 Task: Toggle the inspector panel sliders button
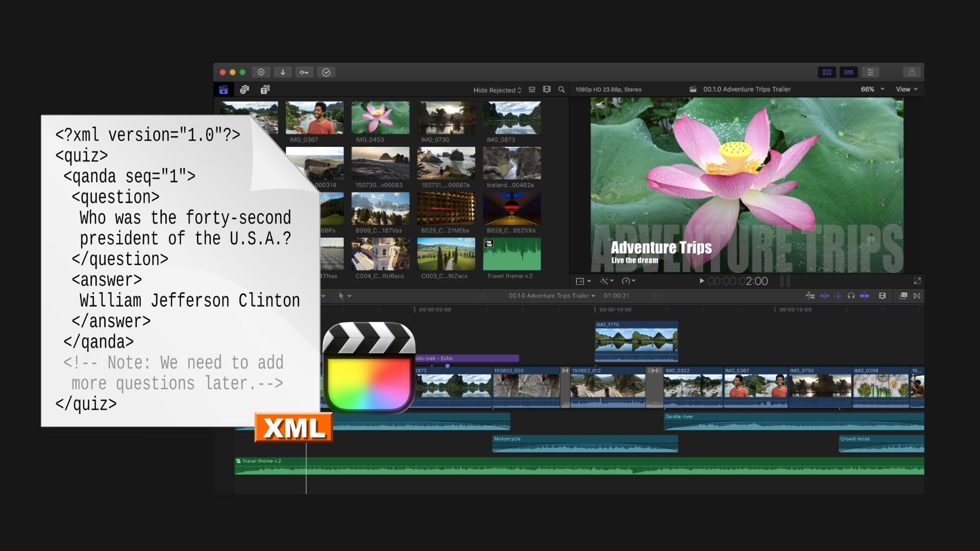pos(870,72)
